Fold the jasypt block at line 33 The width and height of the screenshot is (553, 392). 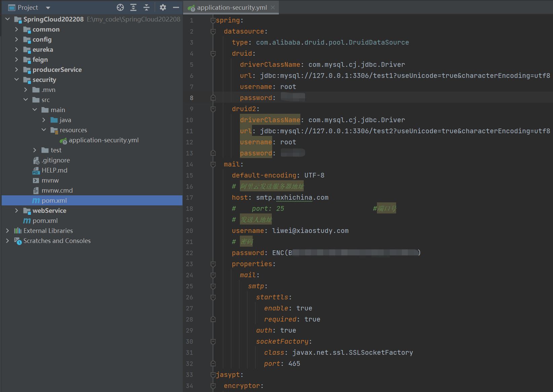pyautogui.click(x=213, y=375)
